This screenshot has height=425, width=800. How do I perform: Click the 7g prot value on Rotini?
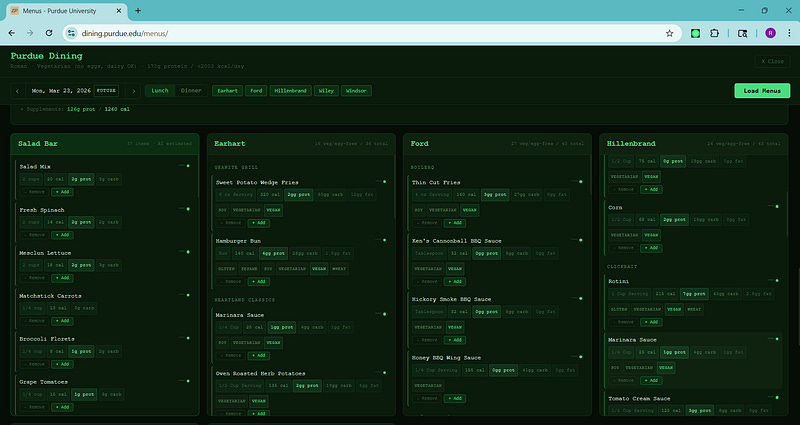coord(694,294)
